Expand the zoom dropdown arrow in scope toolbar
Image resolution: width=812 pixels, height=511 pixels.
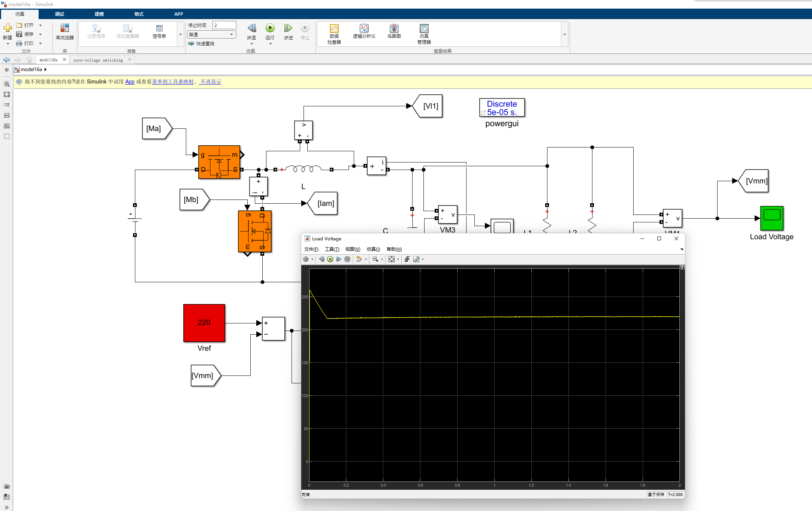click(x=382, y=259)
